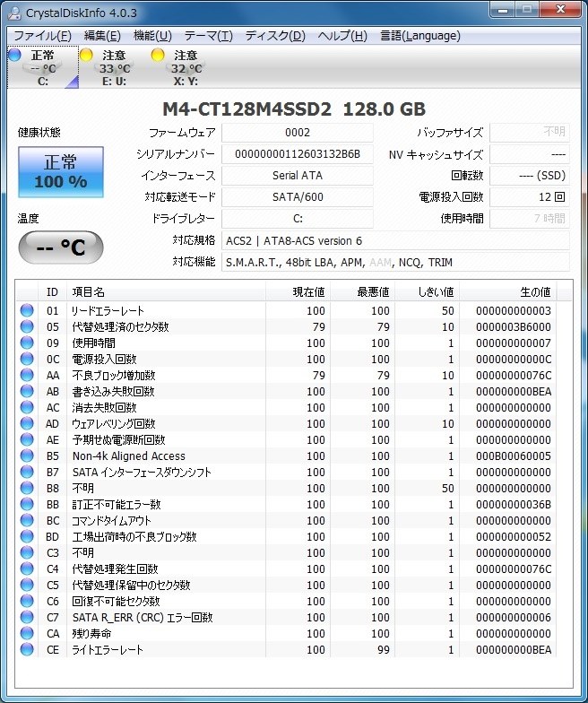
Task: Click the CrystalDiskInfo title bar icon
Action: (14, 13)
